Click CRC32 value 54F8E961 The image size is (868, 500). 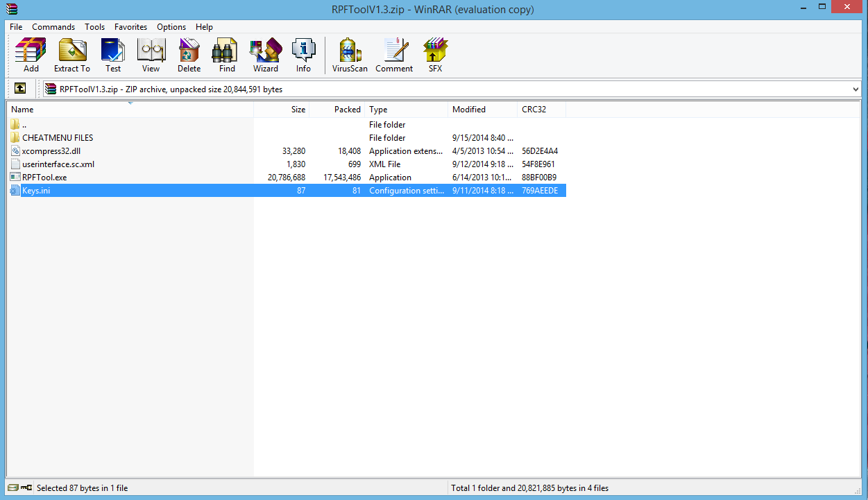(x=538, y=164)
